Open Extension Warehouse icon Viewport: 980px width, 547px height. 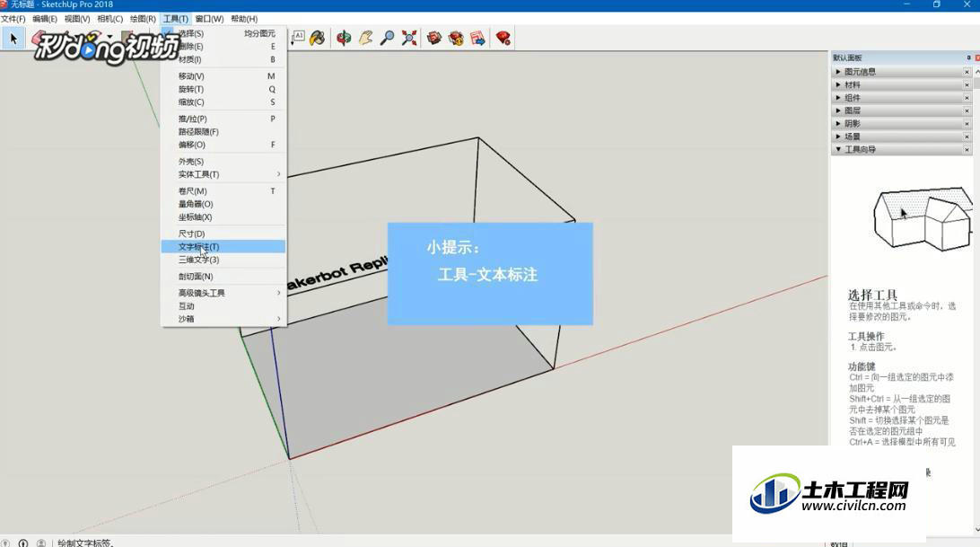(456, 39)
